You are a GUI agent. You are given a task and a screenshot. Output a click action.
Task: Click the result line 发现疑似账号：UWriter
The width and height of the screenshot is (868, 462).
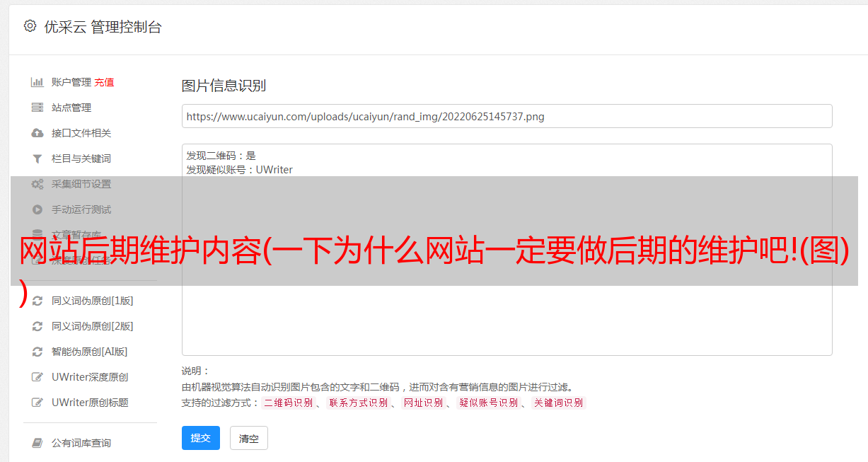(240, 170)
